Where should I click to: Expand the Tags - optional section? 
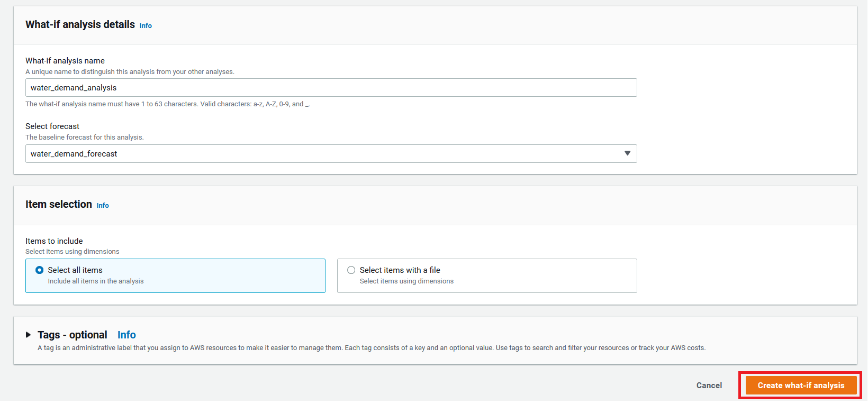click(29, 335)
